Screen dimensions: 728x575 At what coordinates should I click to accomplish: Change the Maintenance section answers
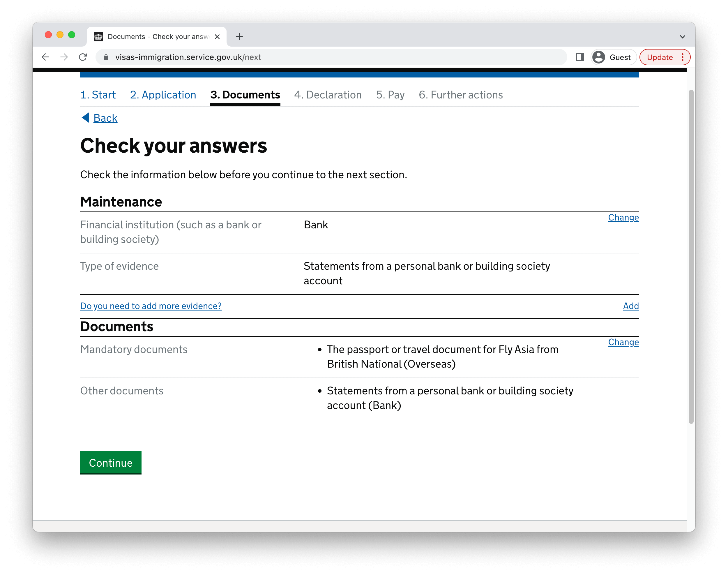coord(623,218)
